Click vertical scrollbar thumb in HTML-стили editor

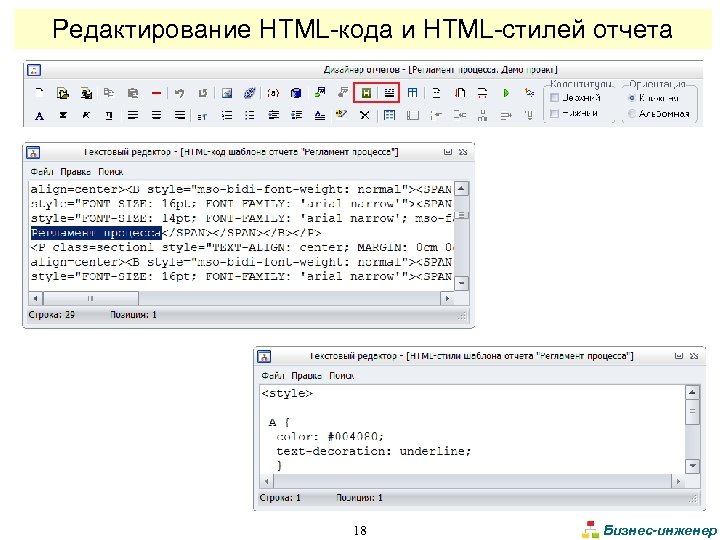pyautogui.click(x=692, y=412)
